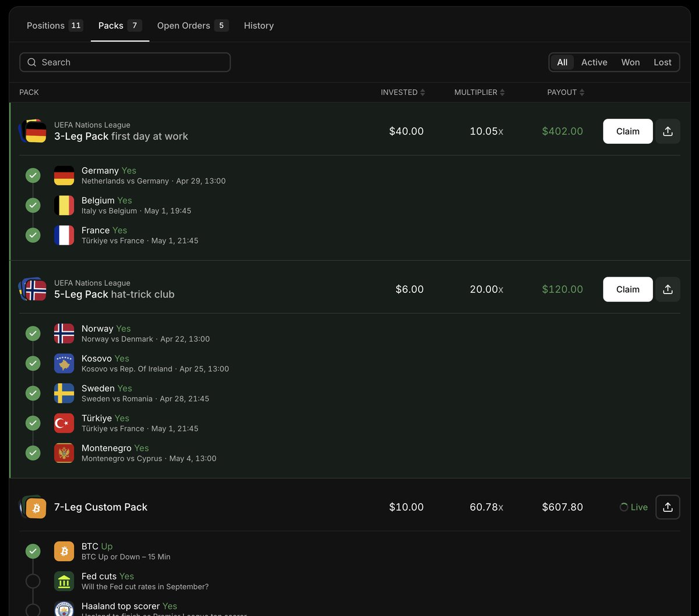Click the Haaland top scorer club icon

[x=64, y=608]
